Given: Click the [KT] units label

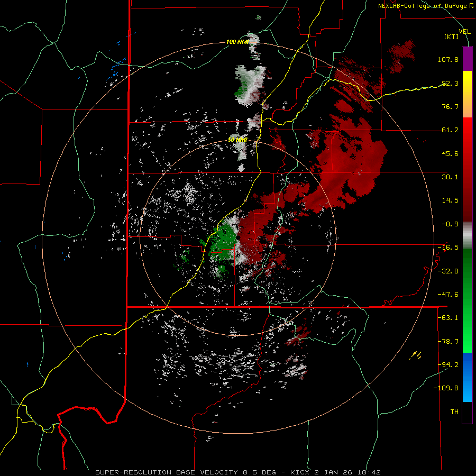Looking at the screenshot, I should [452, 36].
